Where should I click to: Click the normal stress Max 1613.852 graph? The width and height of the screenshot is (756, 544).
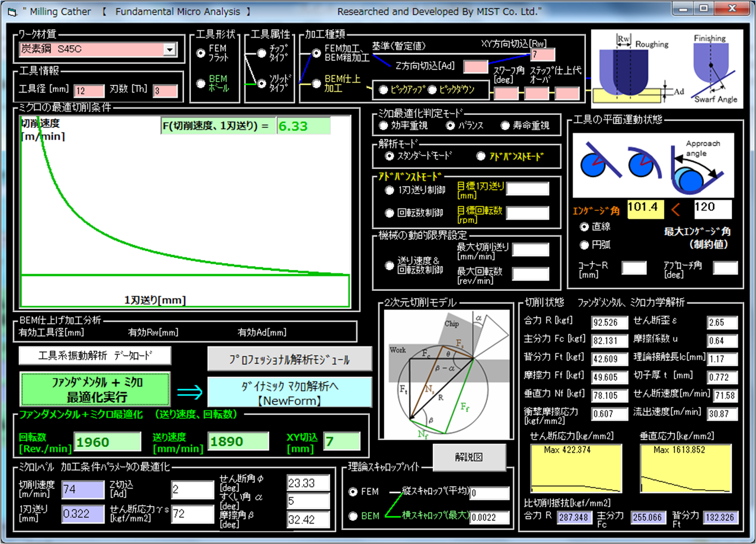tap(685, 468)
